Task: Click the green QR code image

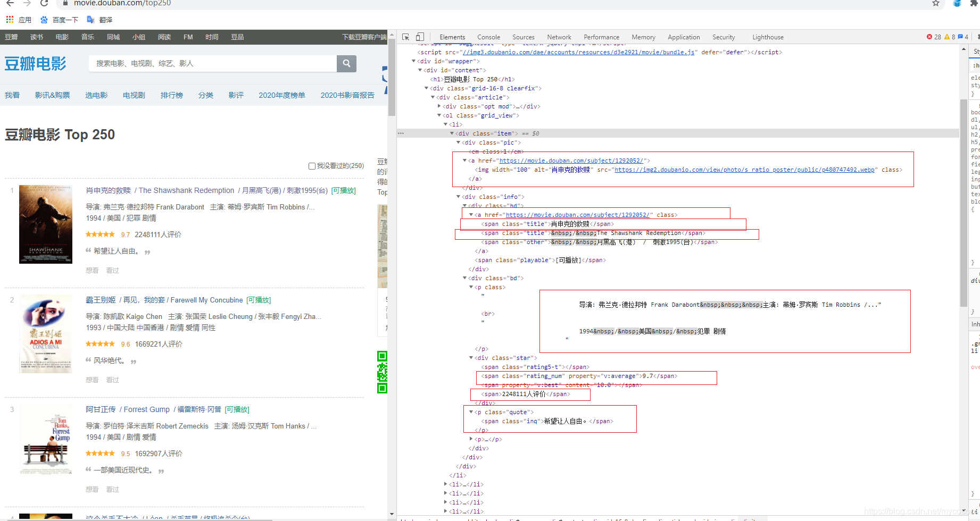Action: point(382,372)
